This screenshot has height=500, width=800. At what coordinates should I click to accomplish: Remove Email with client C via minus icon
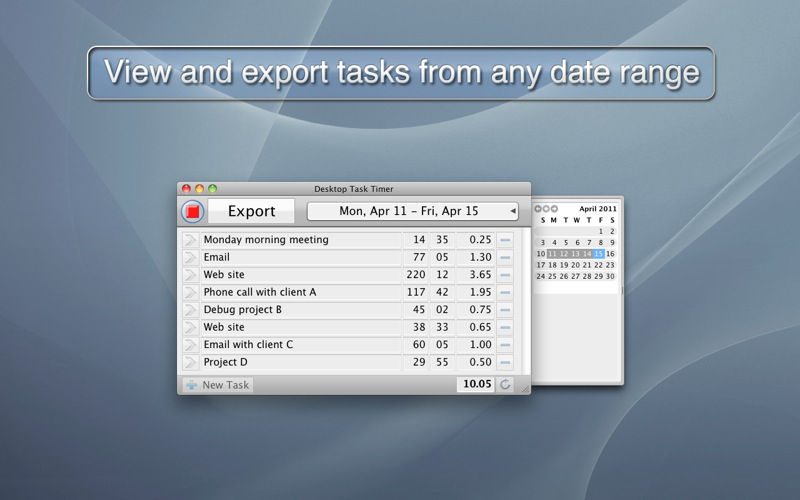coord(505,344)
